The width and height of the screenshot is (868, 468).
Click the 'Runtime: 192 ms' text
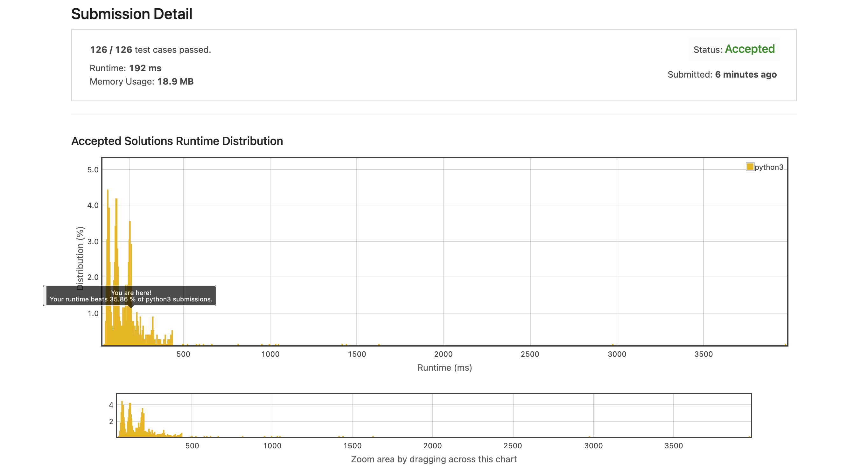pos(125,68)
